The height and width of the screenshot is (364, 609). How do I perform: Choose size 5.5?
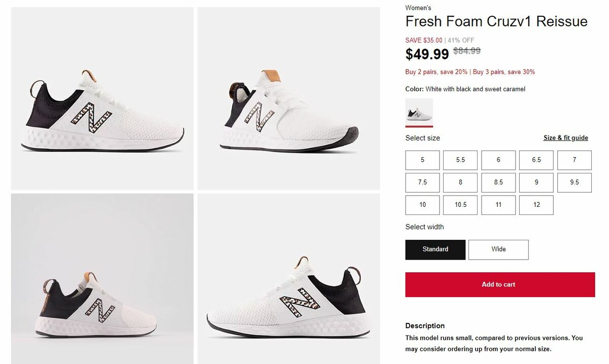[x=460, y=160]
